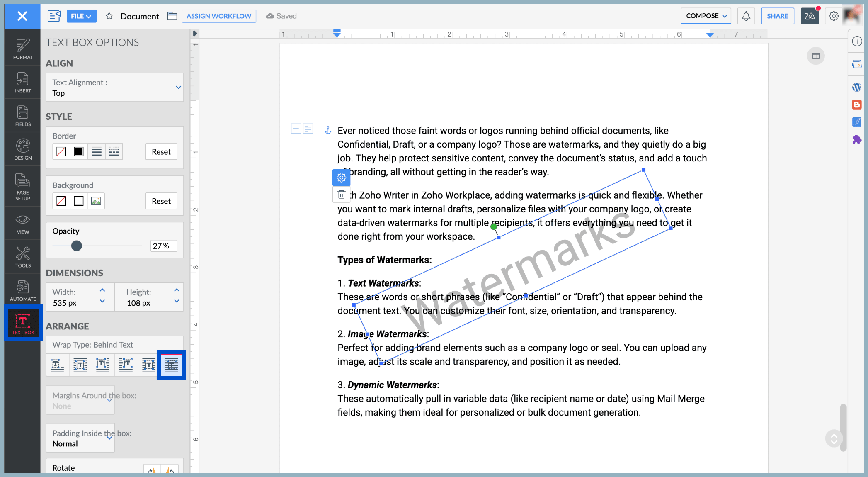Select the dashed border style icon
The height and width of the screenshot is (477, 868).
pos(114,151)
